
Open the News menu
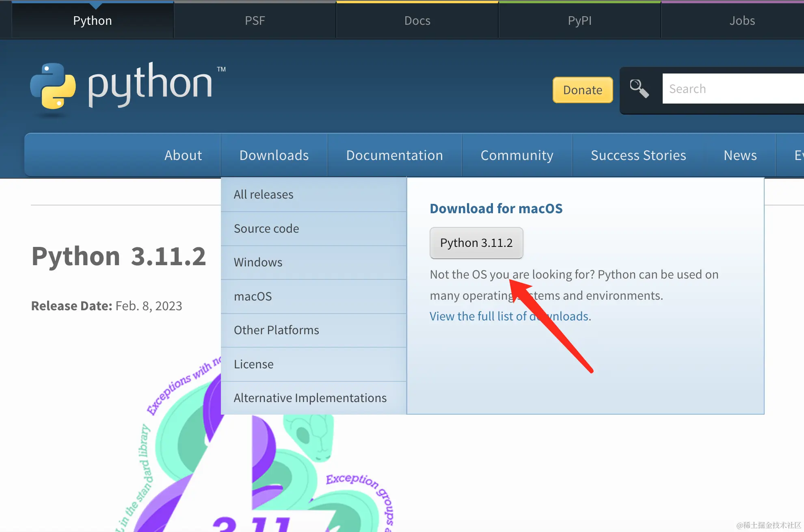[x=740, y=155]
